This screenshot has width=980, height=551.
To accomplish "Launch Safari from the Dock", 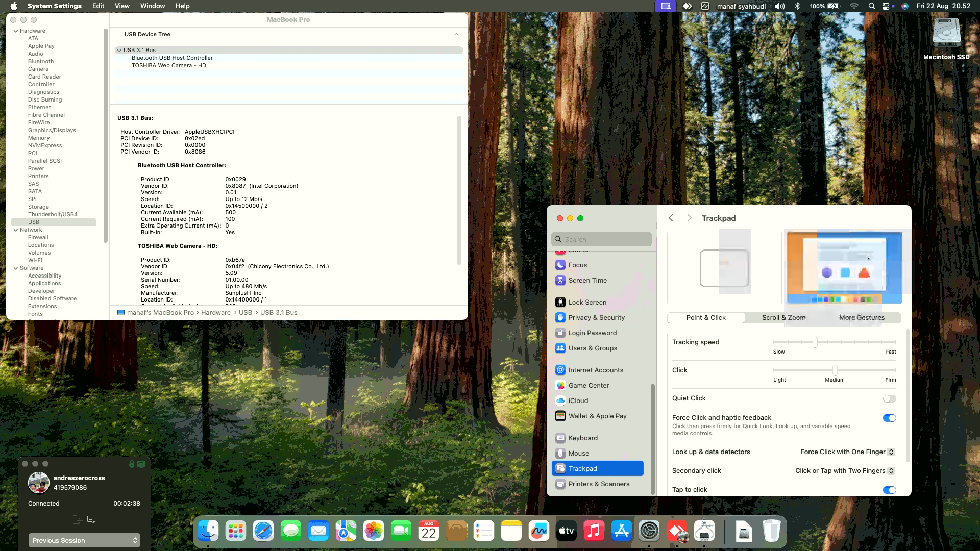I will [263, 531].
